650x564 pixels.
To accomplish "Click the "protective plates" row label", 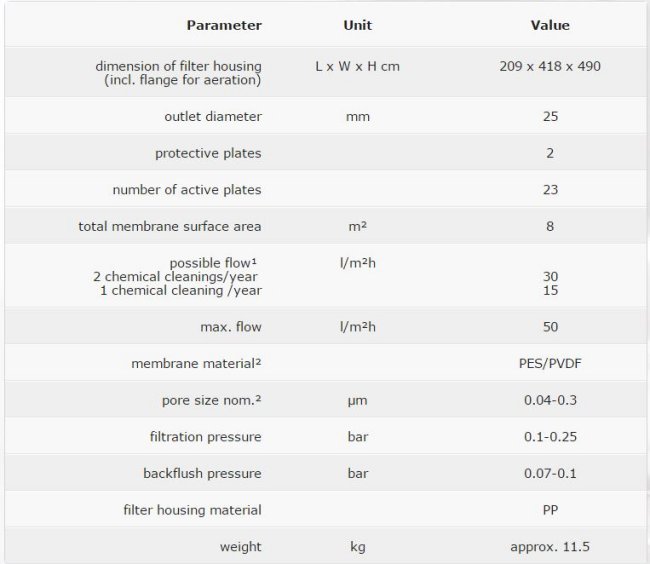I will (x=208, y=153).
